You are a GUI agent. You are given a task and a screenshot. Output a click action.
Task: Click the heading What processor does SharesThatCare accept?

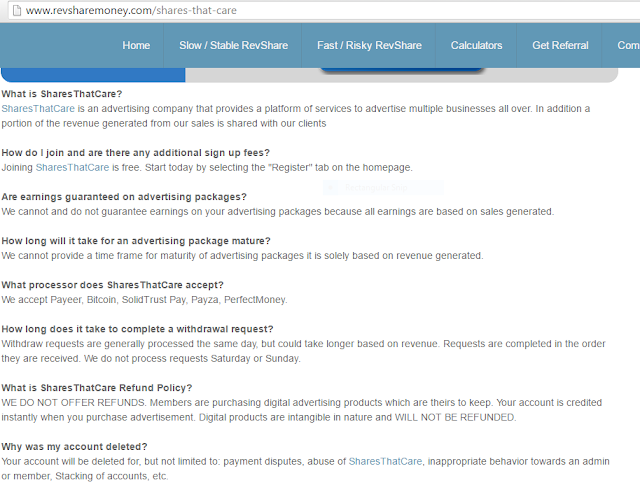112,285
